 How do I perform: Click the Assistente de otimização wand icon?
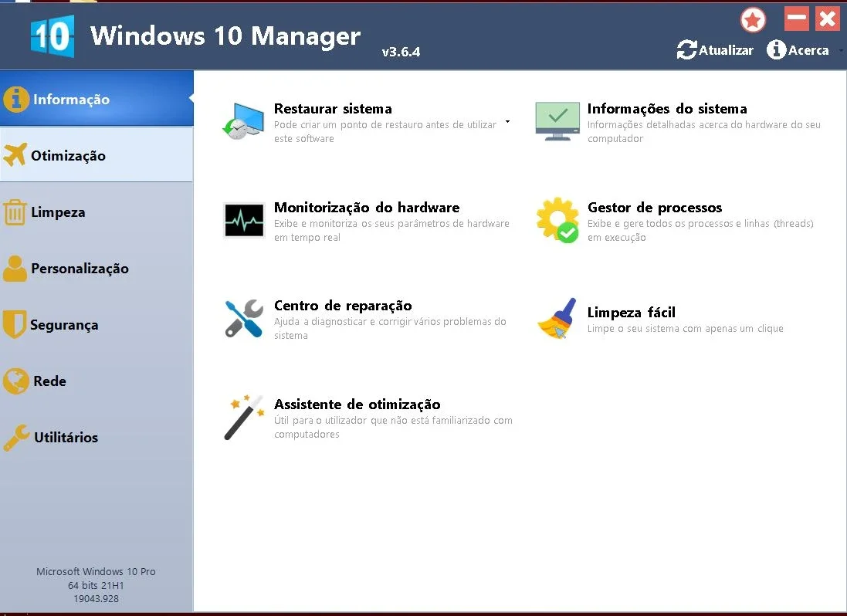coord(244,418)
